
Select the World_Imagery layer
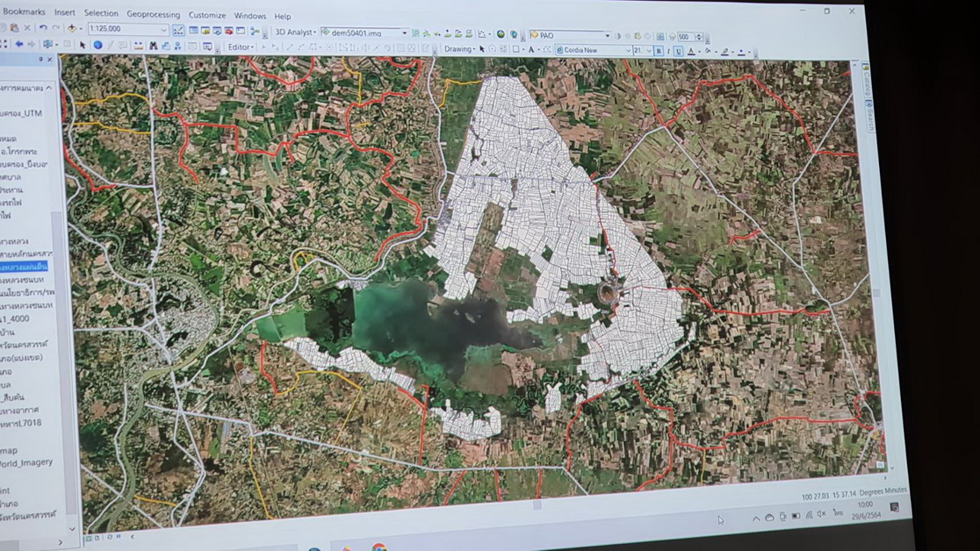(26, 463)
